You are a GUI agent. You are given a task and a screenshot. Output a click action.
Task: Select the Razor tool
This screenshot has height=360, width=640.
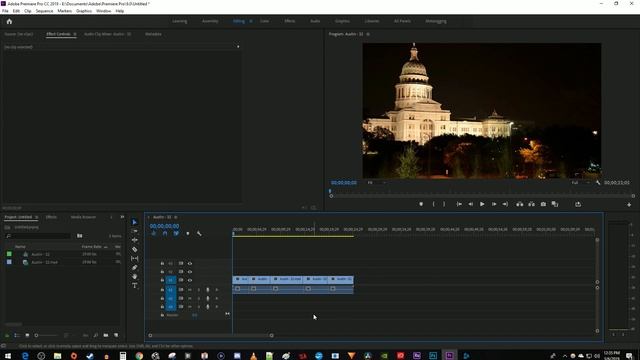point(135,249)
